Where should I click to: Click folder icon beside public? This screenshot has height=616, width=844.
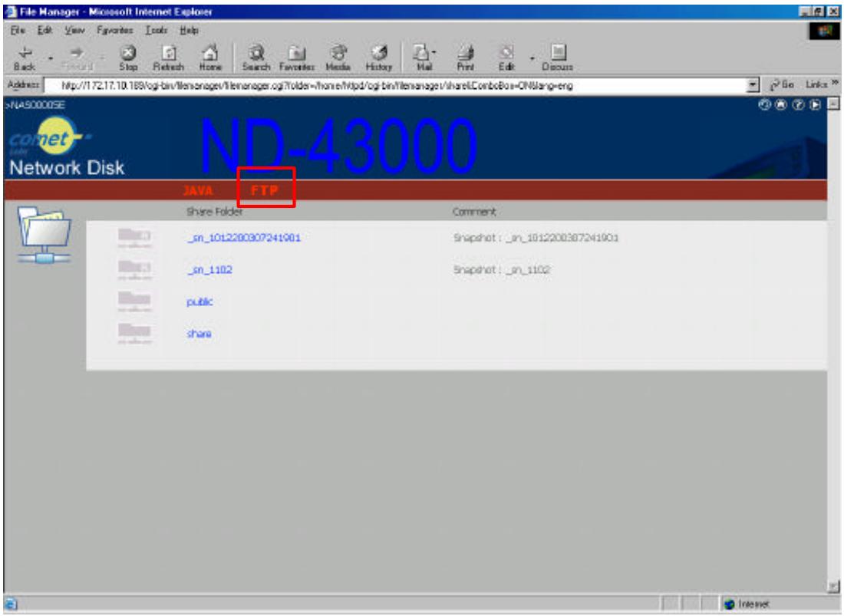134,301
